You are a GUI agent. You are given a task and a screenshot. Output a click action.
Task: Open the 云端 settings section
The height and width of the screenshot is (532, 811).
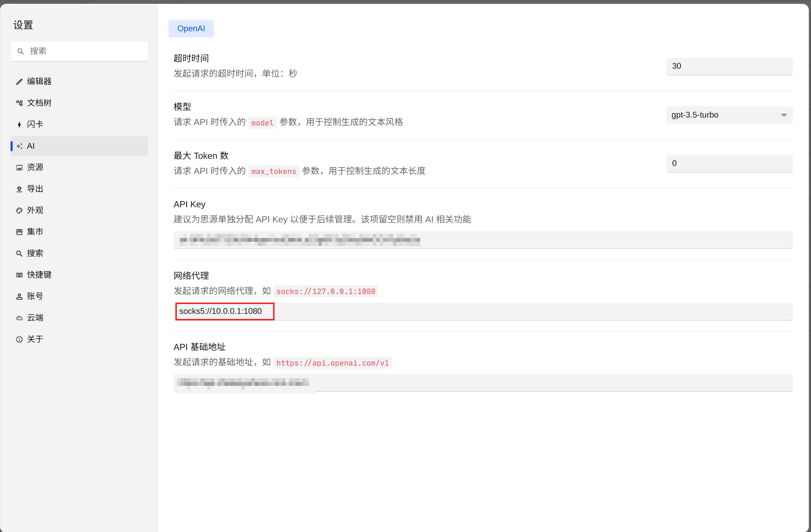coord(35,317)
